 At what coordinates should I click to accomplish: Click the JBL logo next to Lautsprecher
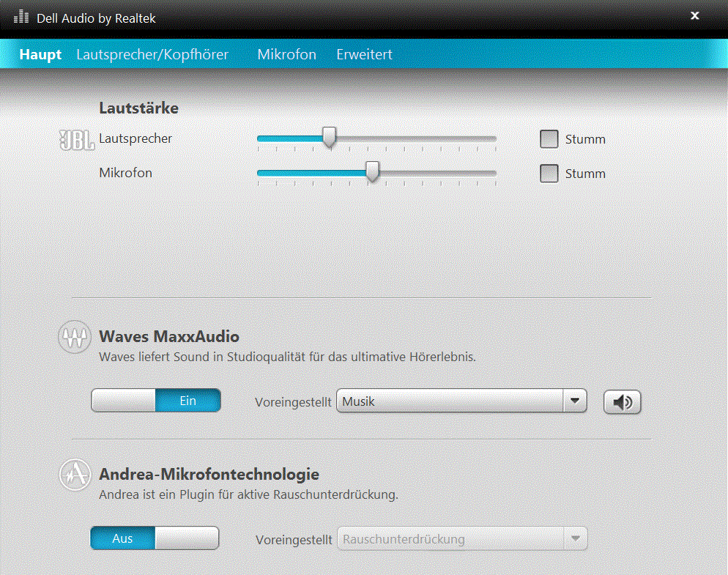[77, 141]
